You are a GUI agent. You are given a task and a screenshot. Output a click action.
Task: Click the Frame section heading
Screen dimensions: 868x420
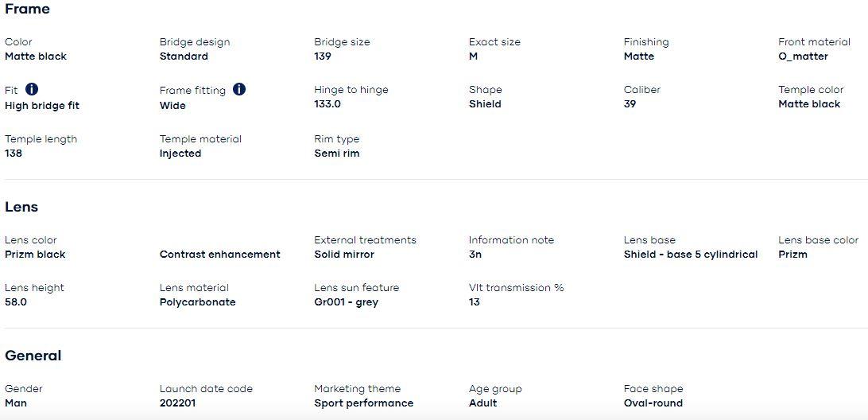(27, 10)
